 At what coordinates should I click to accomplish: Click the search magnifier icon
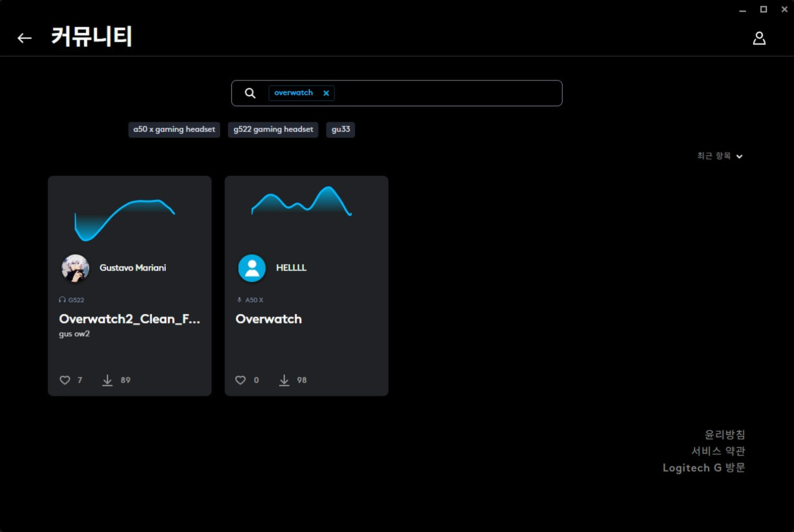pos(250,93)
